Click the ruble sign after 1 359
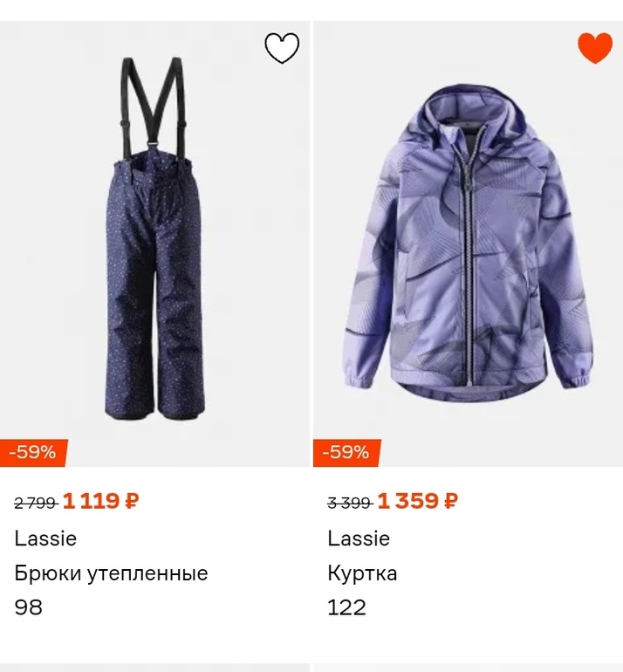This screenshot has width=623, height=672. point(451,502)
